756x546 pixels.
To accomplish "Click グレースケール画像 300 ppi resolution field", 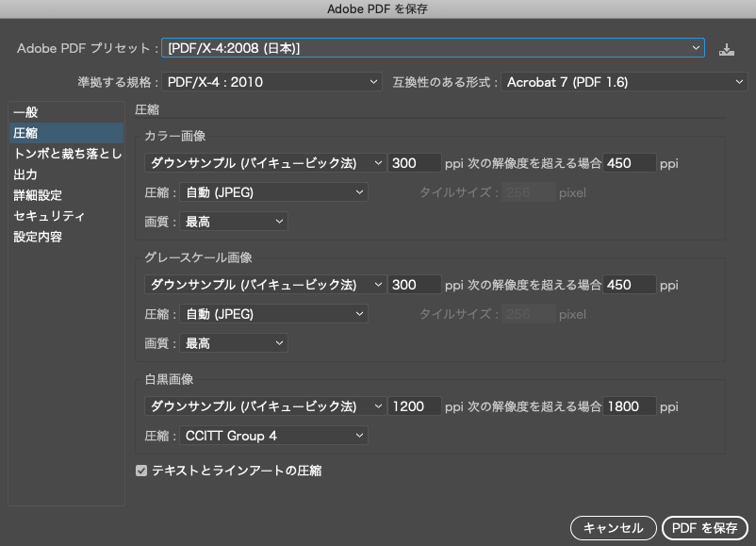I will tap(415, 285).
